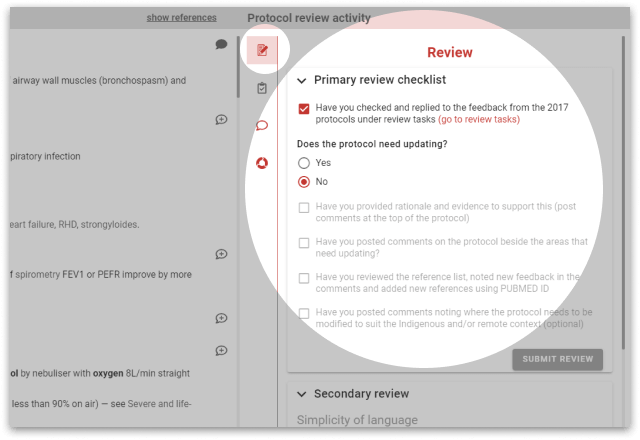
Task: Add comment beside the spirometry FEV1 line
Action: 221,254
